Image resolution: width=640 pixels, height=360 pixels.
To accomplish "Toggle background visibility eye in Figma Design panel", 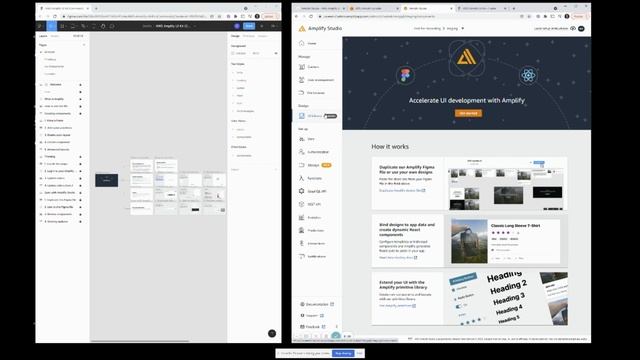I will pos(276,53).
